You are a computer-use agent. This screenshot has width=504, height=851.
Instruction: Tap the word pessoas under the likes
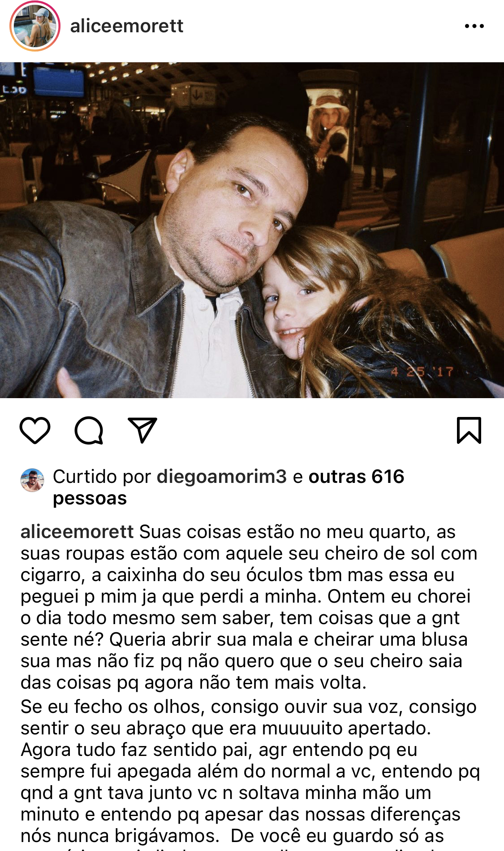[x=90, y=499]
